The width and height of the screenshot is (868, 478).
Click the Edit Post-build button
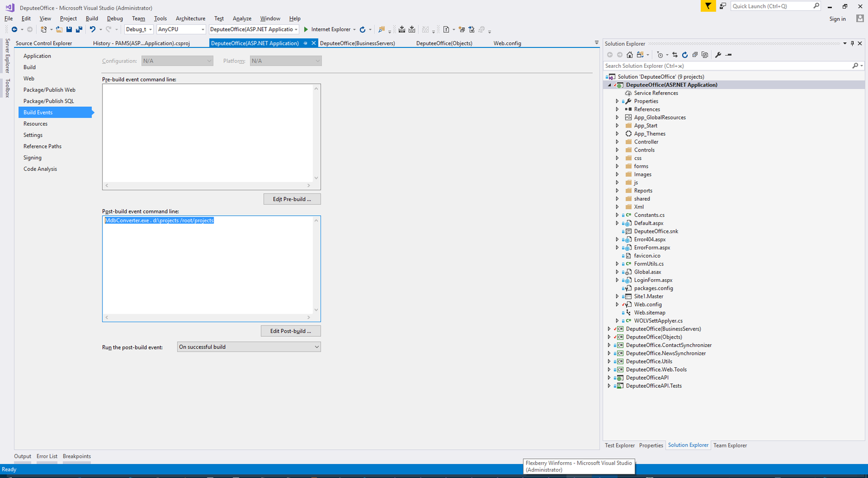tap(290, 331)
